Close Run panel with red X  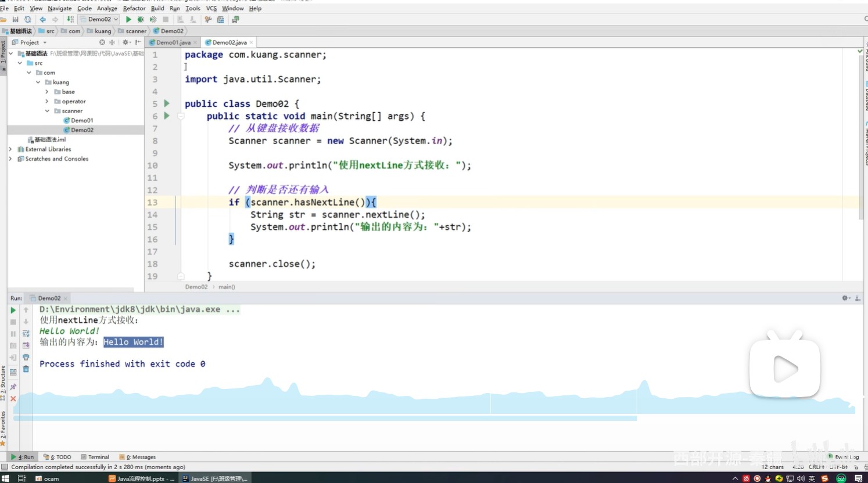pyautogui.click(x=13, y=399)
